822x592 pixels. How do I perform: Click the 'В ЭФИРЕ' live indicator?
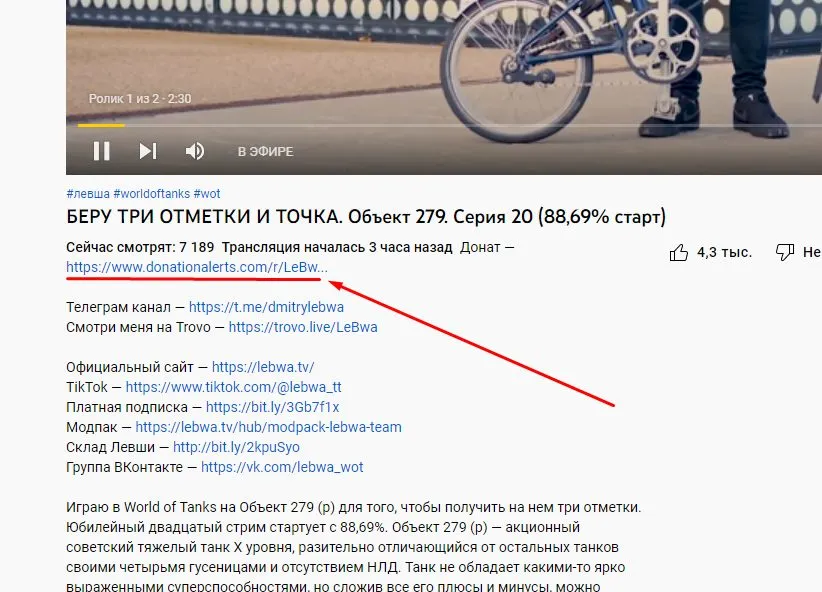(x=265, y=152)
